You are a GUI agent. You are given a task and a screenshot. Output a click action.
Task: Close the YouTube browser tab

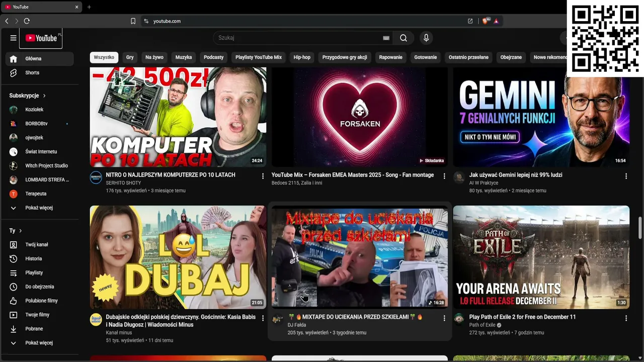(x=76, y=7)
